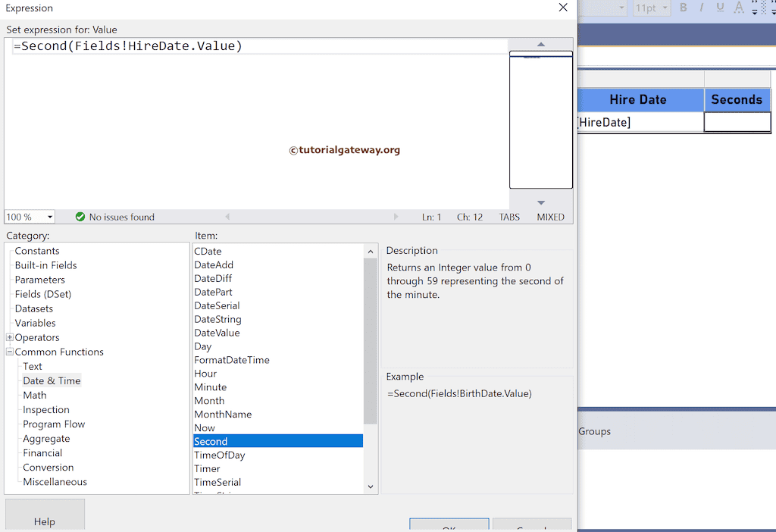Select TimeSerial in the Item list

278,482
